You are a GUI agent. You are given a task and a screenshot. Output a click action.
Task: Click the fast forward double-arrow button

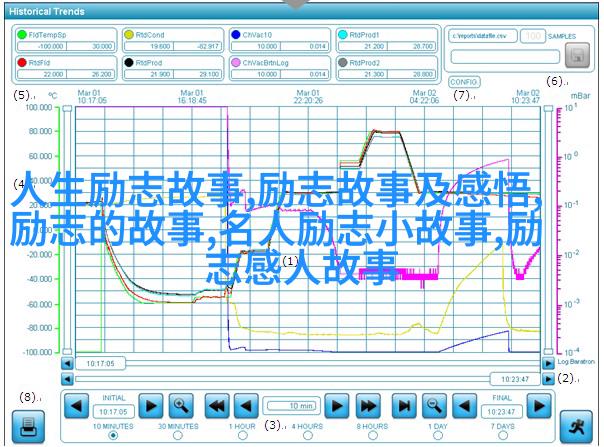pos(368,406)
